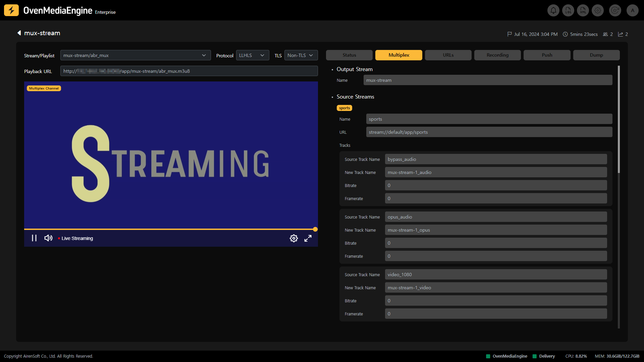Open the URLs tab
Screen dimensions: 644x362
[x=448, y=55]
